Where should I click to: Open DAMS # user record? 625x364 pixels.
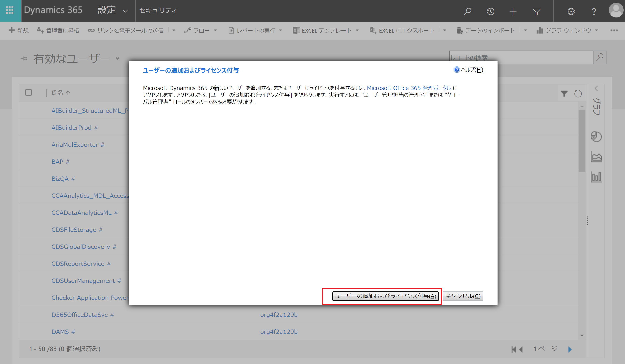point(63,332)
